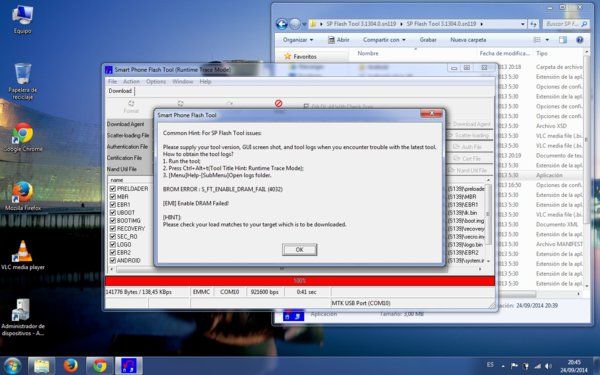This screenshot has height=375, width=600.
Task: Expand the Organizar dropdown in Explorer
Action: click(298, 40)
